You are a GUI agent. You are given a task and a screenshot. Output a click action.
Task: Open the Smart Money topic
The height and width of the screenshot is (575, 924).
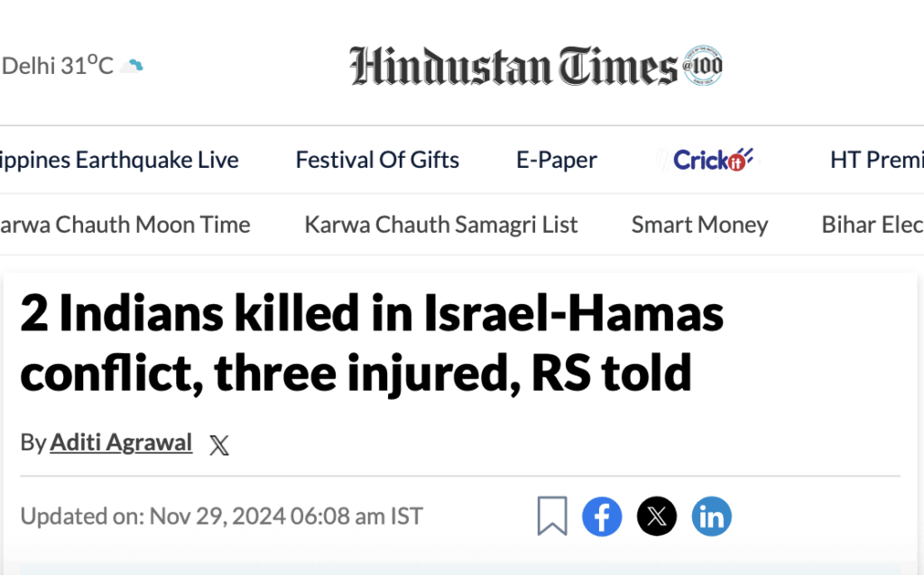coord(699,224)
